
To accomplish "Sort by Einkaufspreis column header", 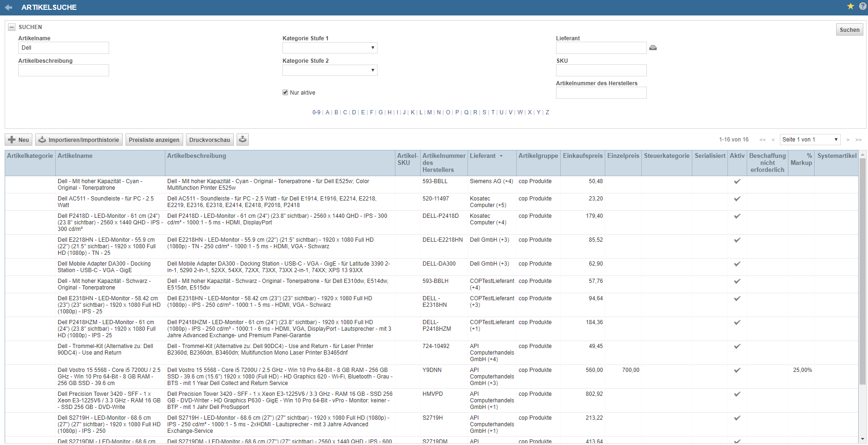I will tap(583, 156).
